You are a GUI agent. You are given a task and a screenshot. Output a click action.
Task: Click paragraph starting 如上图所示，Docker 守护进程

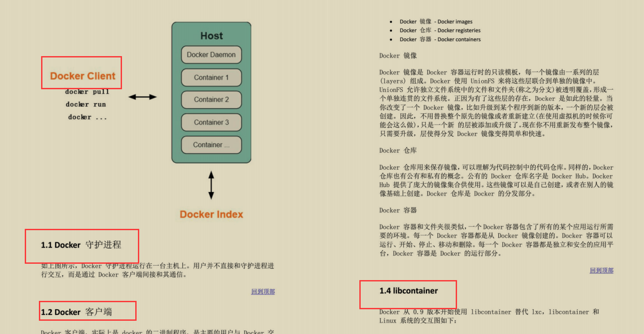tap(158, 270)
